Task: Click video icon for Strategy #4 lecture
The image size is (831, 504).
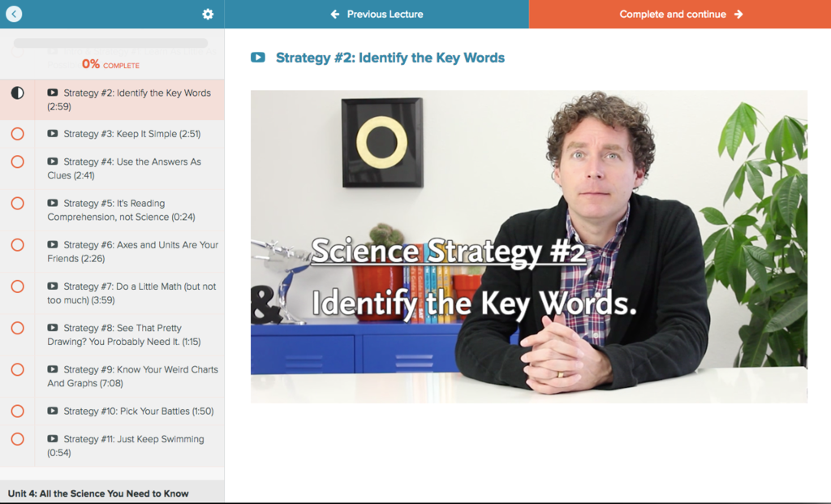Action: click(x=53, y=162)
